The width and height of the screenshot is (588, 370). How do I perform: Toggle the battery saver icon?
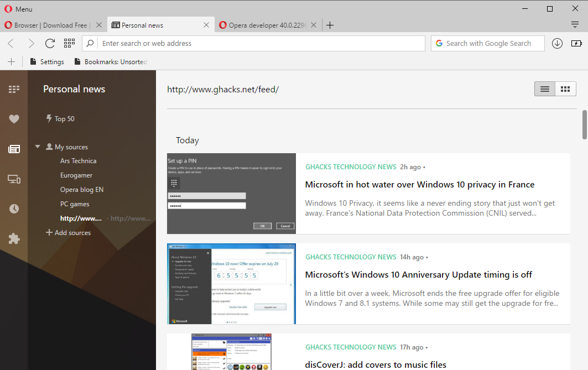(x=576, y=44)
